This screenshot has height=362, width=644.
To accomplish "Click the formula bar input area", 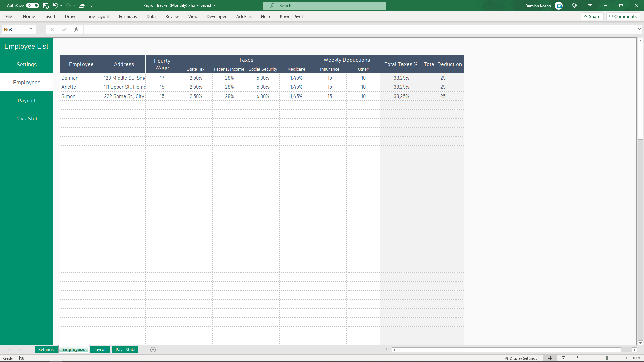I will point(360,29).
